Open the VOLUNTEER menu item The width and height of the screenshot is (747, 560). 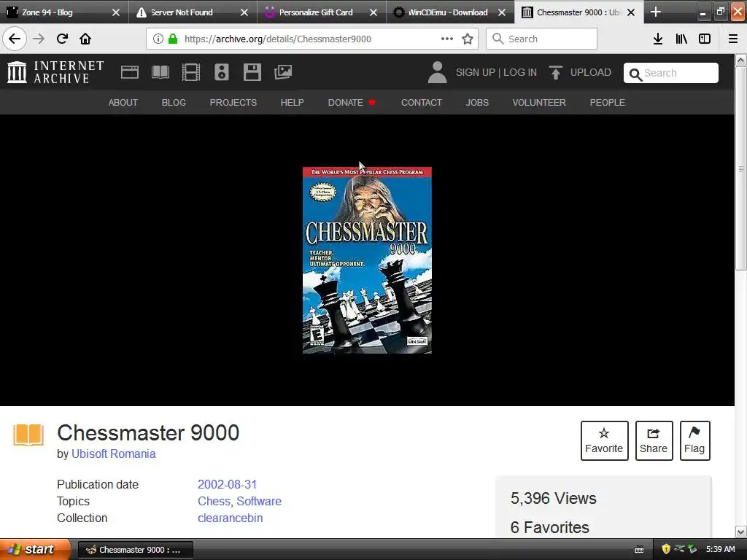(x=539, y=102)
